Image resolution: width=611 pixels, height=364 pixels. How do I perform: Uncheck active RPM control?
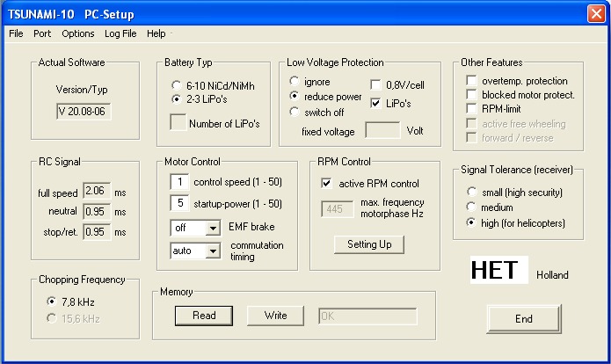pyautogui.click(x=326, y=183)
